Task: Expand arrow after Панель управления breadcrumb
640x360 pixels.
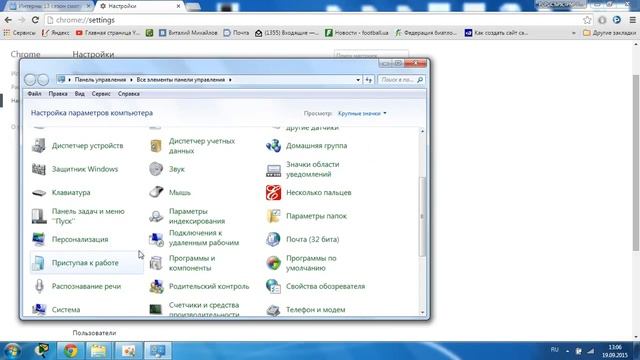Action: click(x=131, y=80)
